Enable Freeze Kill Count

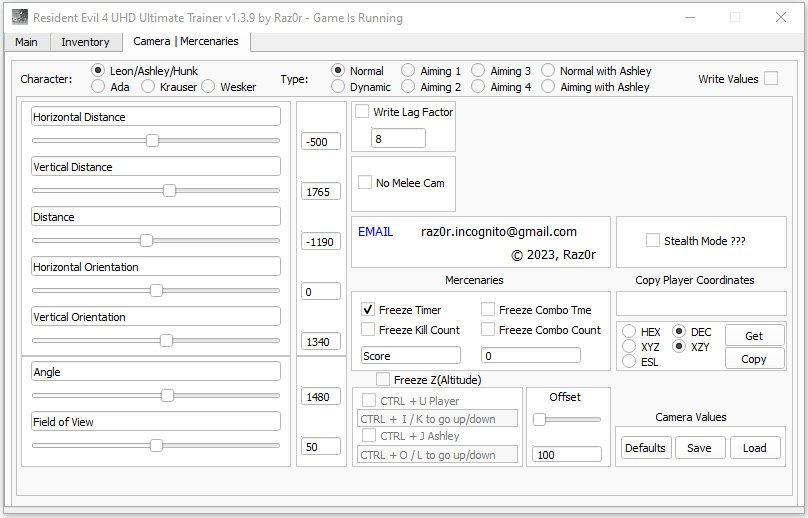(368, 329)
